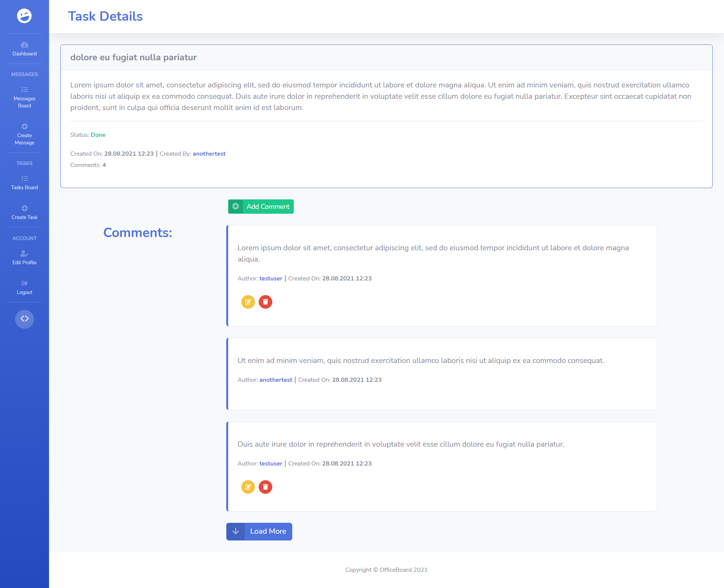Open Edit Profile in sidebar
The width and height of the screenshot is (724, 588).
tap(25, 258)
